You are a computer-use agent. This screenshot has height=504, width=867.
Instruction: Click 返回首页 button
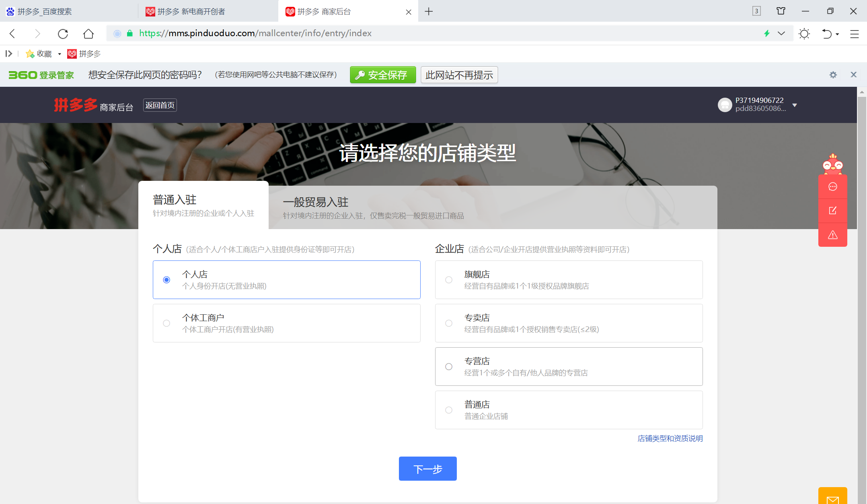(160, 105)
